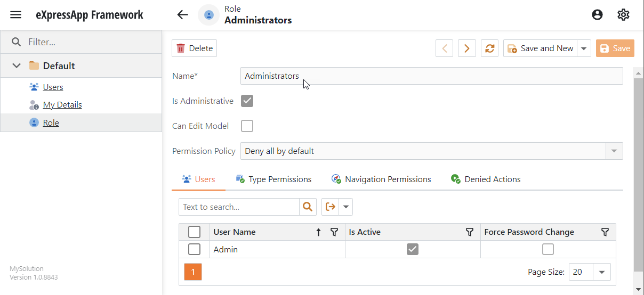Switch to Type Permissions tab
This screenshot has width=644, height=295.
coord(273,179)
